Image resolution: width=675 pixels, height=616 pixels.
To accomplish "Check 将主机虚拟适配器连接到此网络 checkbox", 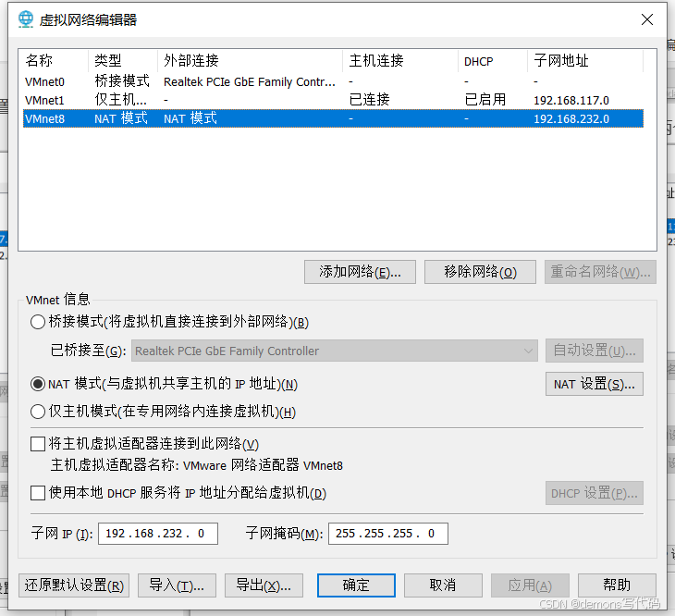I will 38,444.
